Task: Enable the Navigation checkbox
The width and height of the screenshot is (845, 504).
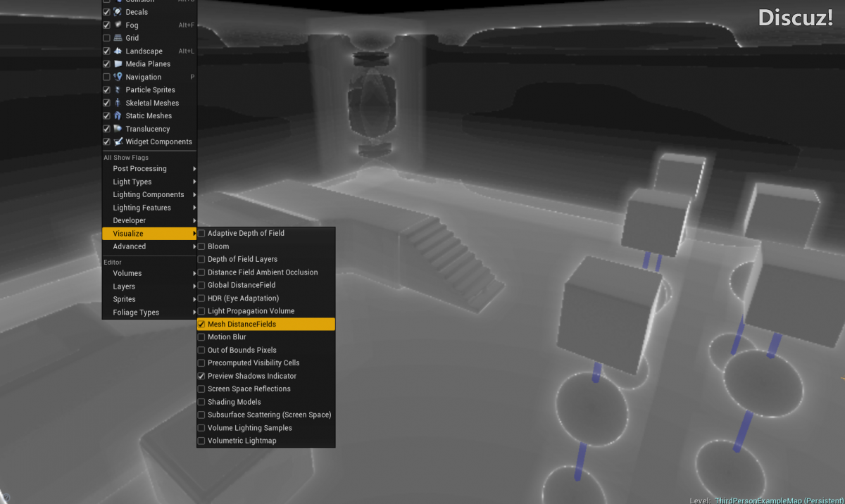Action: (x=106, y=77)
